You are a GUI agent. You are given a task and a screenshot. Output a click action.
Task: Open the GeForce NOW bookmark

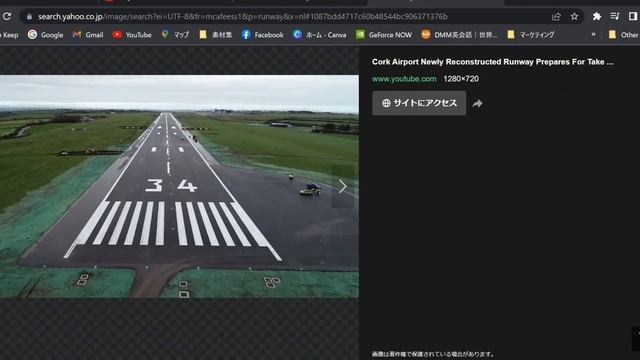coord(384,35)
